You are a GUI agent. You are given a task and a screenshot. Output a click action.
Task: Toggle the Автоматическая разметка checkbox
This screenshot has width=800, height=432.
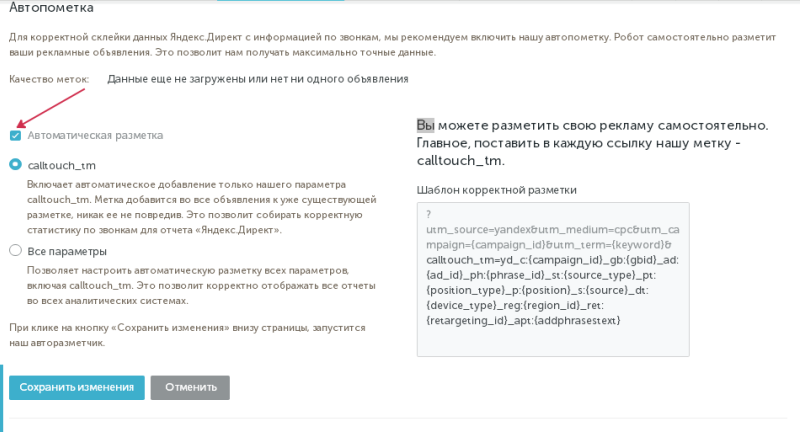pos(15,135)
